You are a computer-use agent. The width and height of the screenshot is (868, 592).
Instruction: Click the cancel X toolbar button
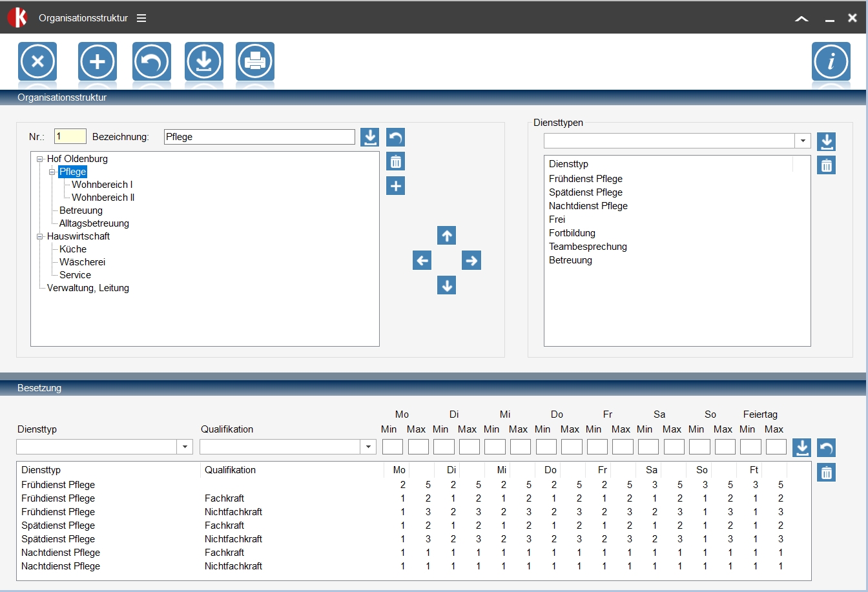tap(37, 61)
